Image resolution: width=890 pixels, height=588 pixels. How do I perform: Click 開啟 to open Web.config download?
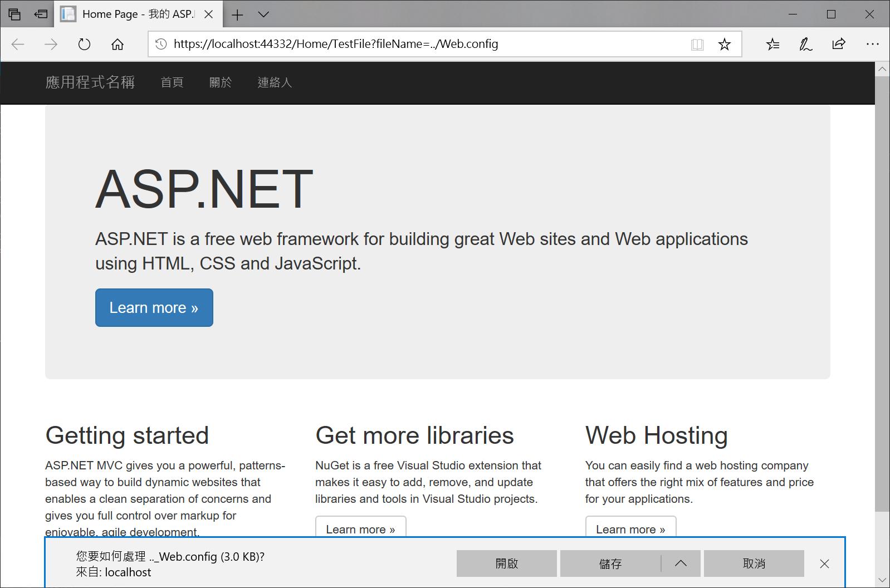507,563
